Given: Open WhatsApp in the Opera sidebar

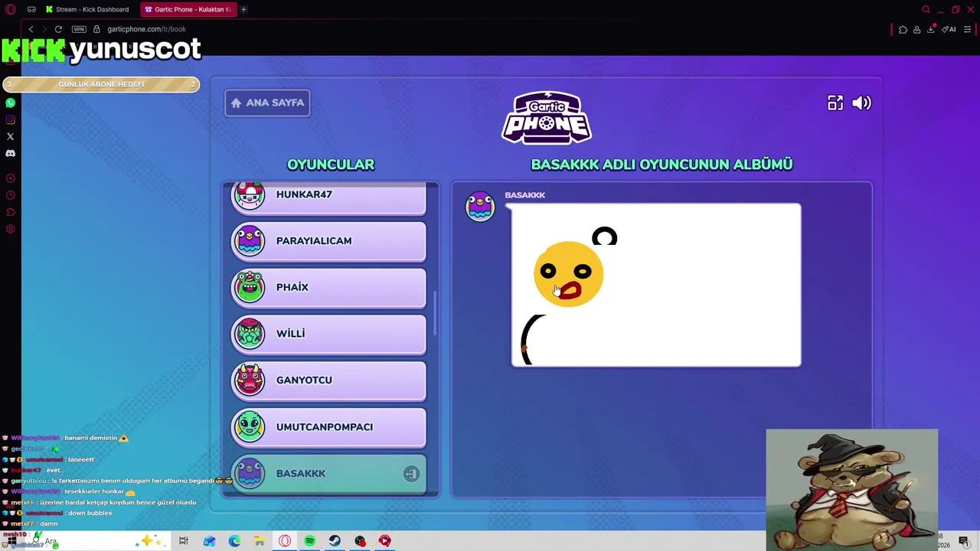Looking at the screenshot, I should pyautogui.click(x=11, y=103).
